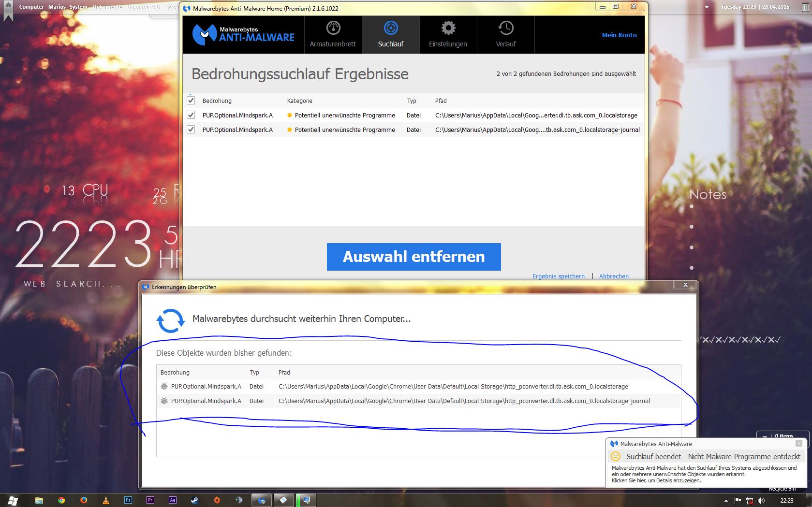Click the taskbar clock showing 22:23
This screenshot has height=507, width=812.
[787, 501]
